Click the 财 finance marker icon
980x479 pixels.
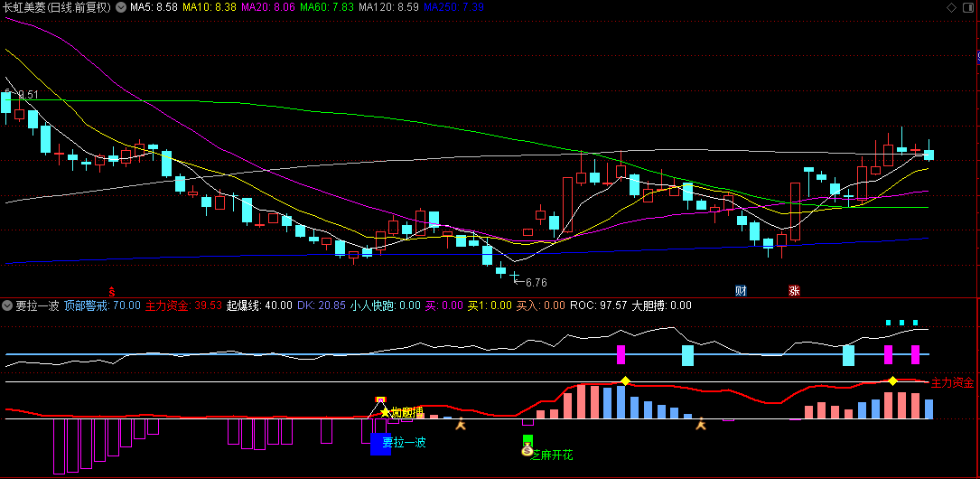[x=741, y=291]
